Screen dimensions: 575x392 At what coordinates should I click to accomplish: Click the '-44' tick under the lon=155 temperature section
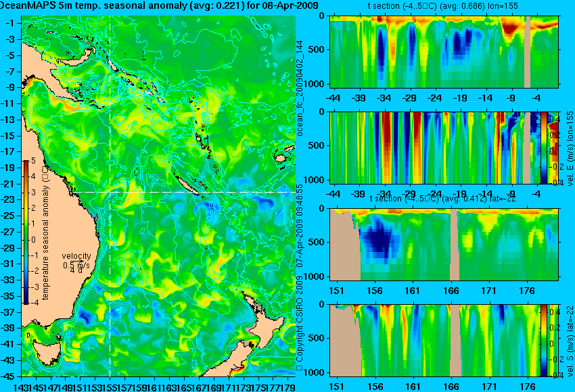pyautogui.click(x=333, y=98)
